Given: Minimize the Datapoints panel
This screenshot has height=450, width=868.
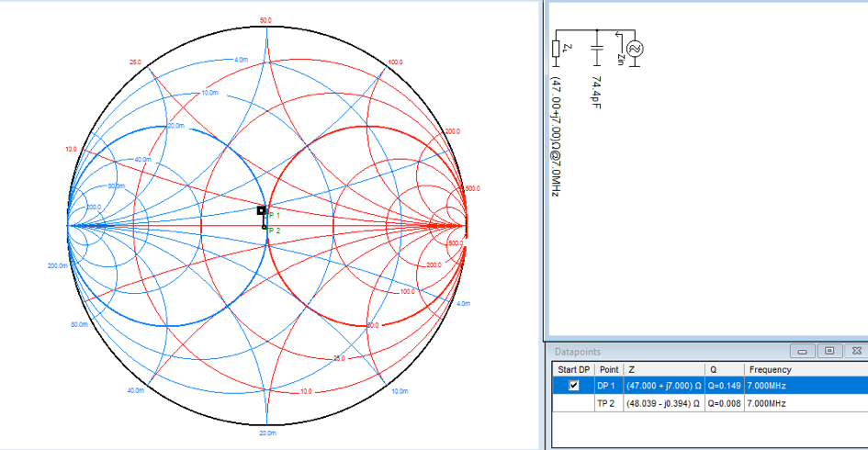Looking at the screenshot, I should pos(802,351).
